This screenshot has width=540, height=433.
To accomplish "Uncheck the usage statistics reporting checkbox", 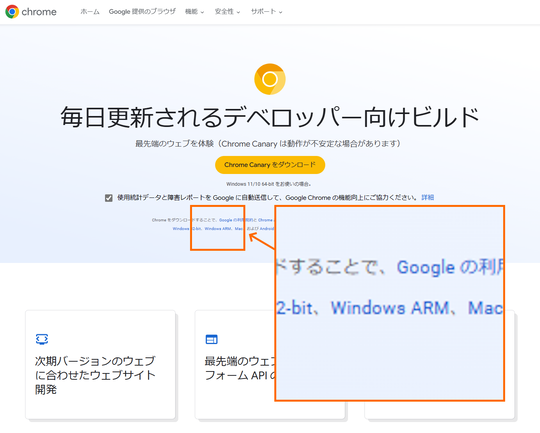I will coord(108,198).
